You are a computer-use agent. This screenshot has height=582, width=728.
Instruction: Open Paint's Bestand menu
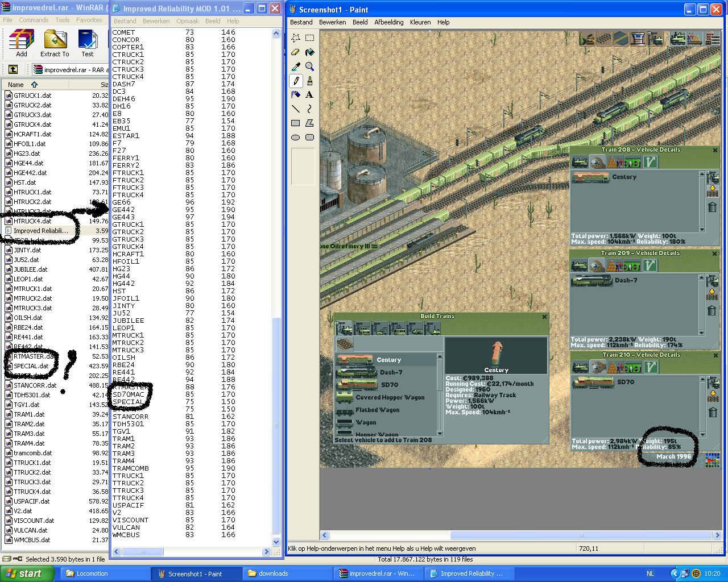point(301,22)
